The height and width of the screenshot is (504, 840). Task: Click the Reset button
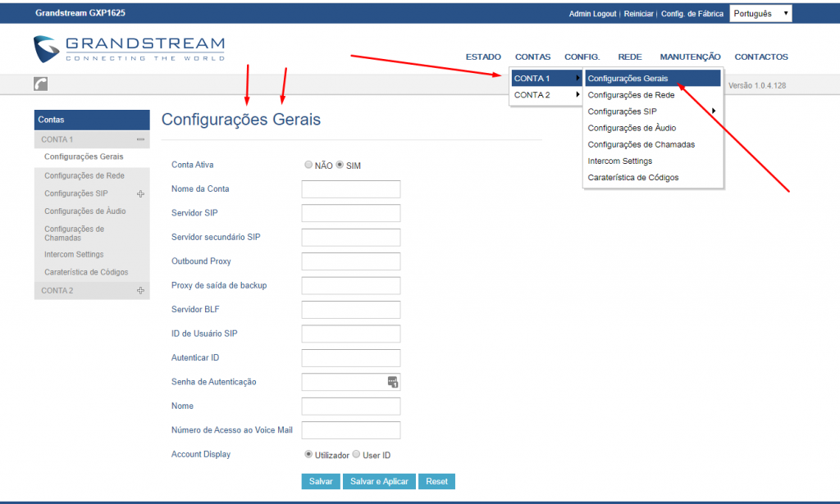(x=437, y=482)
